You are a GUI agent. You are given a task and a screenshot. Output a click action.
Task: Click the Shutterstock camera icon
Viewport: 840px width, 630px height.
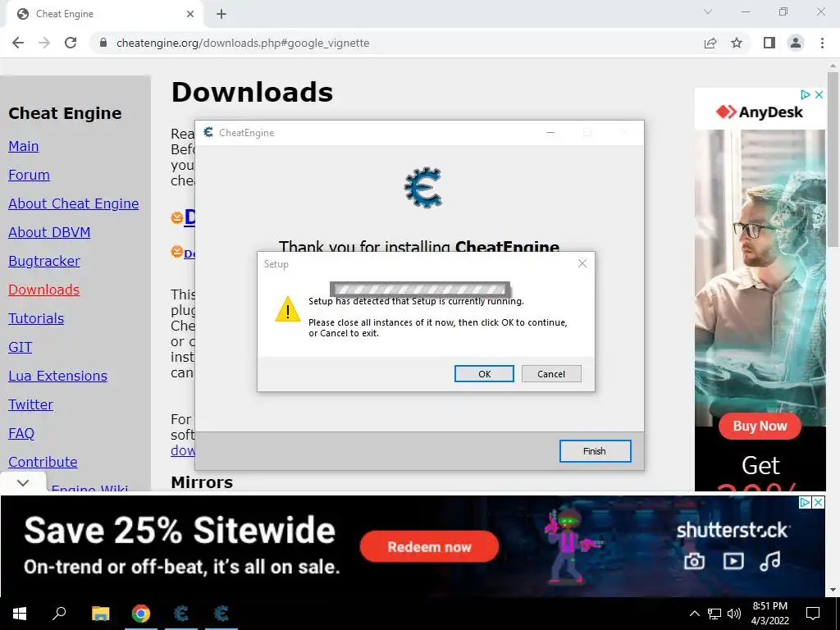coord(694,561)
